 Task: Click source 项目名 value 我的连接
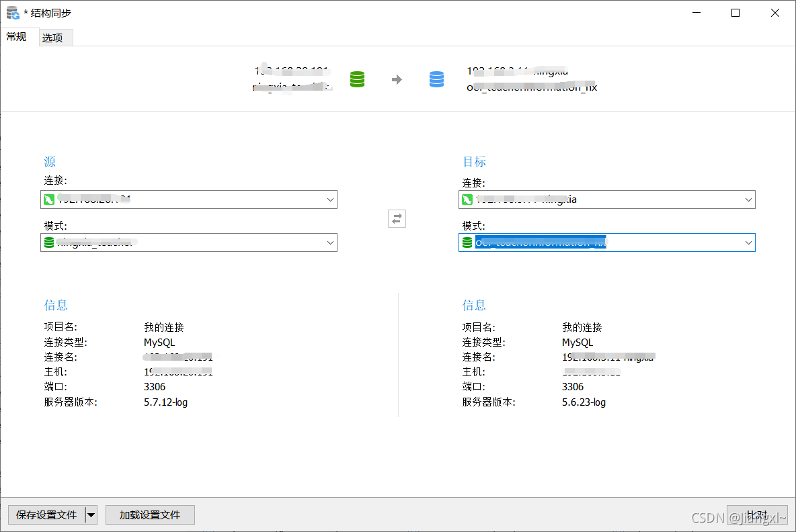tap(164, 328)
